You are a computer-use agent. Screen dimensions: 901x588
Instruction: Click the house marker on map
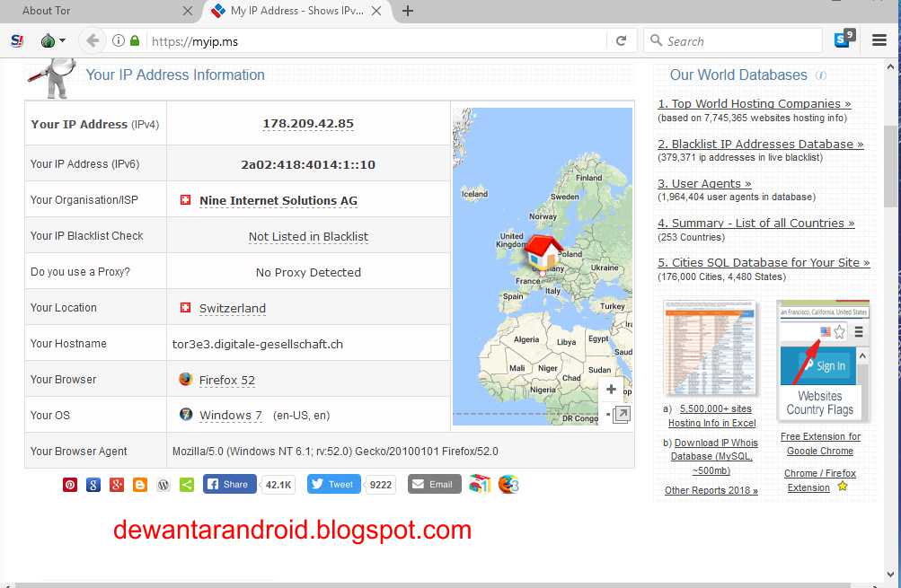pyautogui.click(x=543, y=252)
